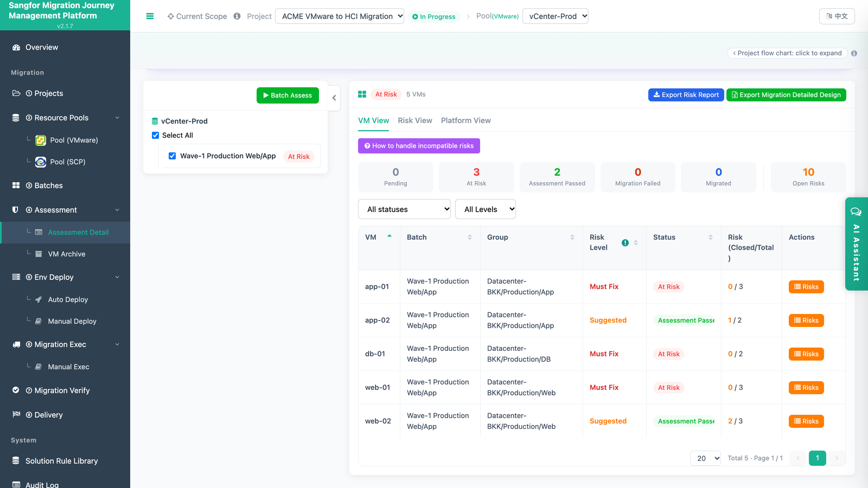Toggle the hamburger sidebar menu icon
The width and height of the screenshot is (868, 488).
pyautogui.click(x=150, y=16)
